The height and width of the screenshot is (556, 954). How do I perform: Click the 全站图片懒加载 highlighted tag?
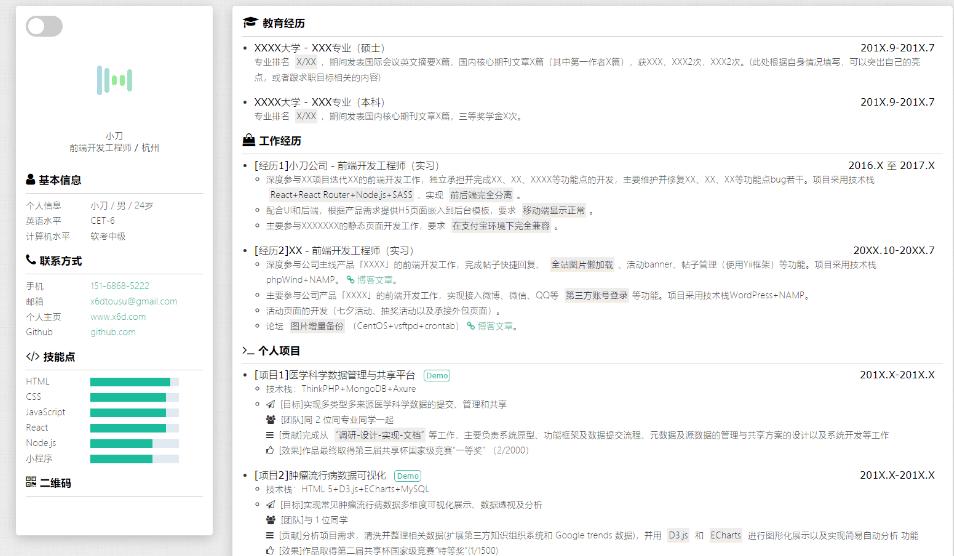(x=582, y=265)
